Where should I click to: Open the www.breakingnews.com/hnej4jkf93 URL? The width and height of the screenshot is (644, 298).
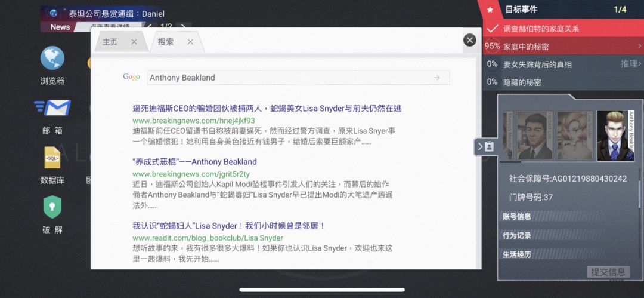(193, 121)
